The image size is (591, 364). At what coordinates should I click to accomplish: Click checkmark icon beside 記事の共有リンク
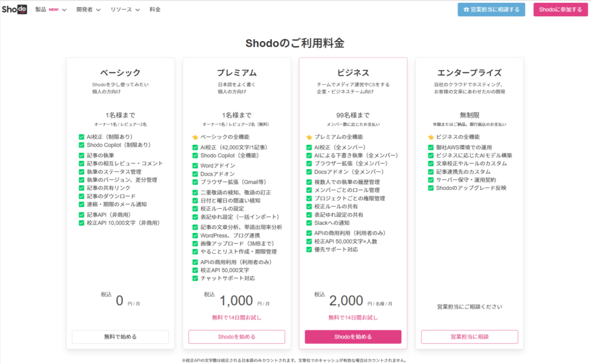click(x=81, y=188)
